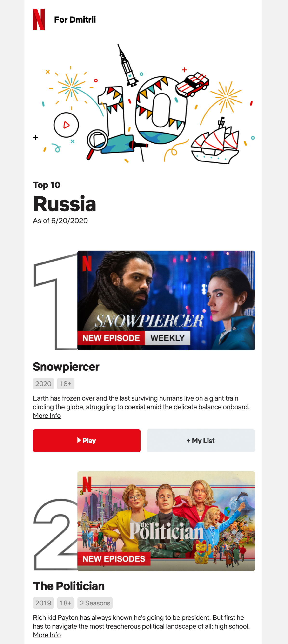Click the Snowpiercer poster thumbnail
The image size is (288, 644).
click(x=166, y=300)
